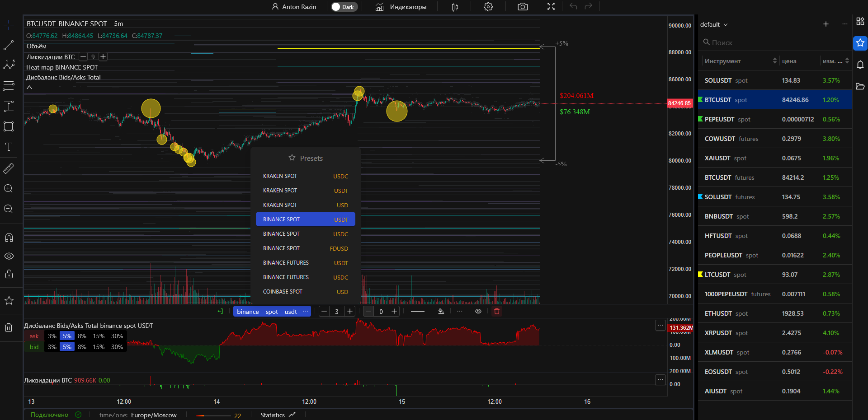Click the Поиск search field
The height and width of the screenshot is (420, 868).
pyautogui.click(x=775, y=42)
